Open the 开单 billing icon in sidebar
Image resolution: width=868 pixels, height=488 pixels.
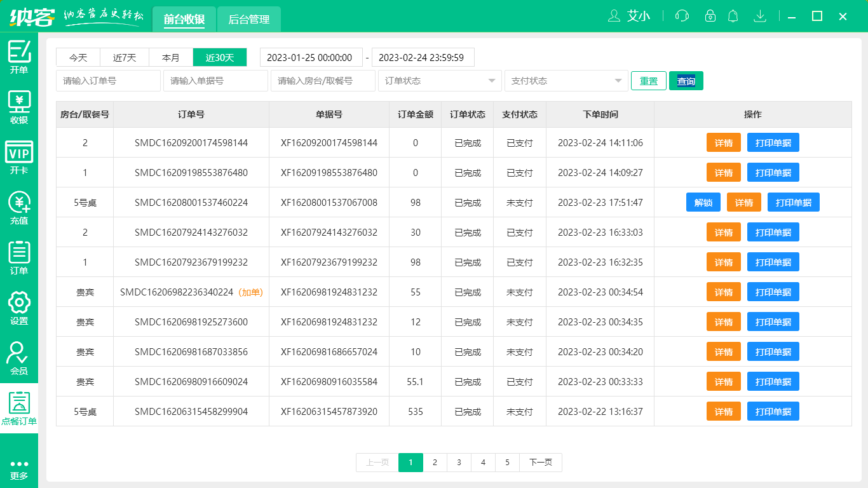point(19,52)
